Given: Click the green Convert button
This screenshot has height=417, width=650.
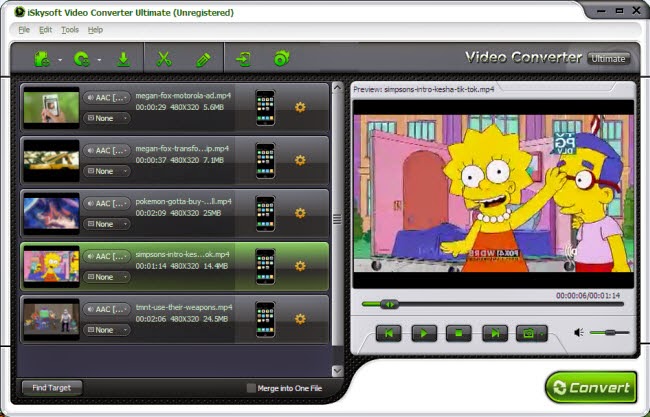Looking at the screenshot, I should [x=591, y=388].
